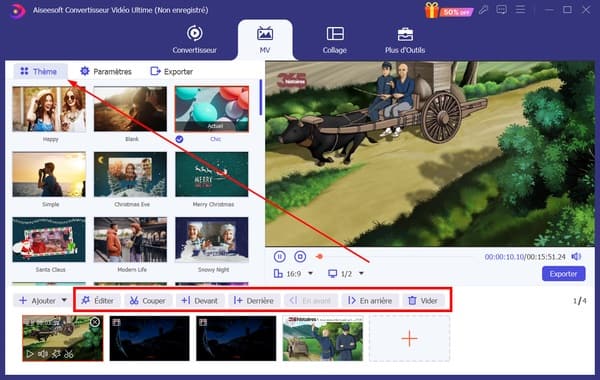Click scissors icon on first clip
The width and height of the screenshot is (600, 380).
click(x=69, y=354)
